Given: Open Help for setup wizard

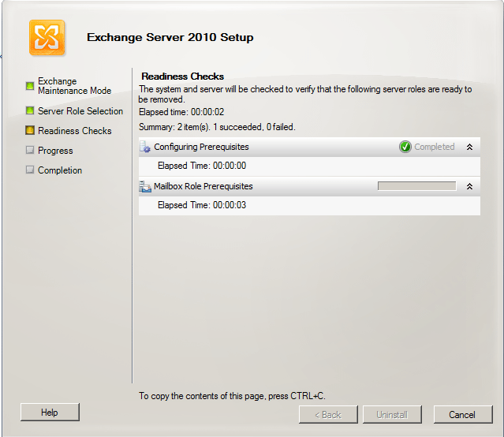Looking at the screenshot, I should pyautogui.click(x=50, y=413).
